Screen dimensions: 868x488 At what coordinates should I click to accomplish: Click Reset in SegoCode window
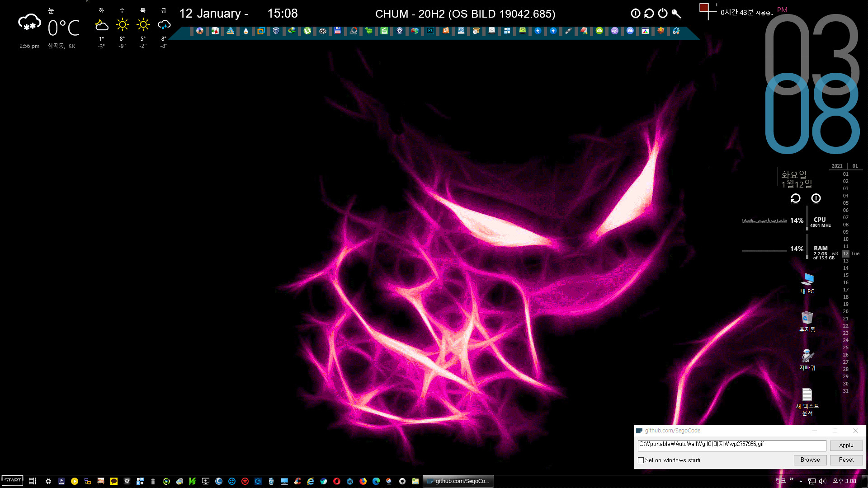(846, 460)
